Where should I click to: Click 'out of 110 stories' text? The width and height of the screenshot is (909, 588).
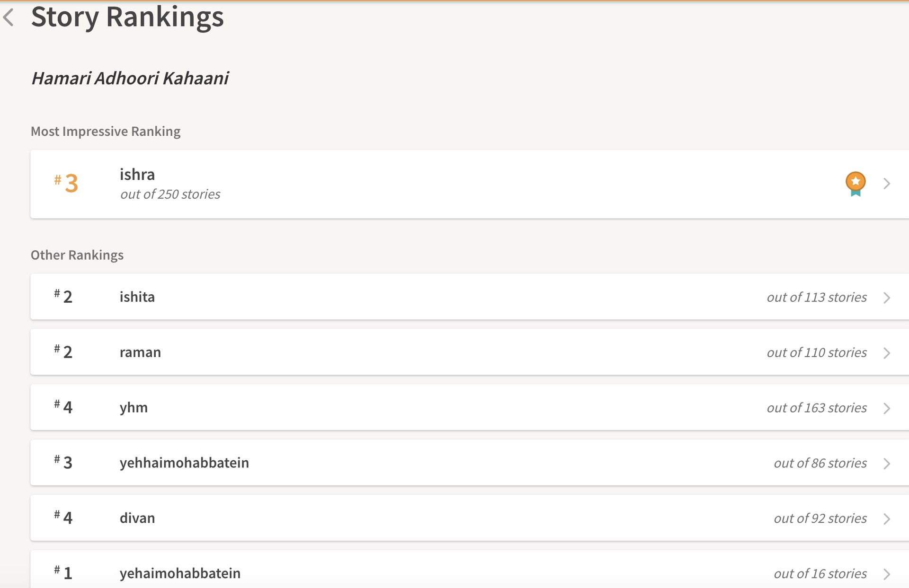click(x=817, y=353)
